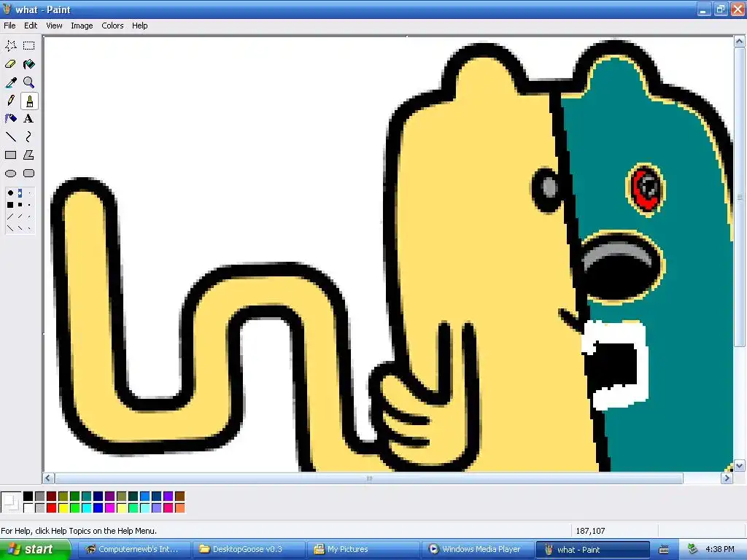Open the Edit menu

(31, 26)
